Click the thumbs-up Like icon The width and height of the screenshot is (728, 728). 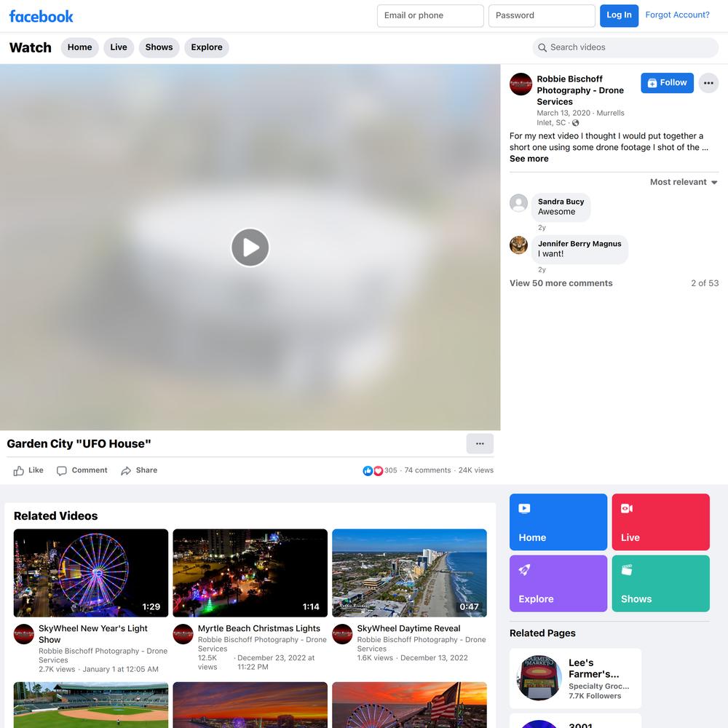pyautogui.click(x=19, y=471)
